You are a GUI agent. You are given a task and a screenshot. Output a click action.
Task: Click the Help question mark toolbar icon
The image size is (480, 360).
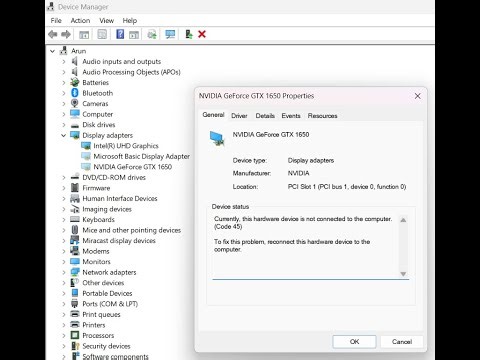click(x=120, y=34)
